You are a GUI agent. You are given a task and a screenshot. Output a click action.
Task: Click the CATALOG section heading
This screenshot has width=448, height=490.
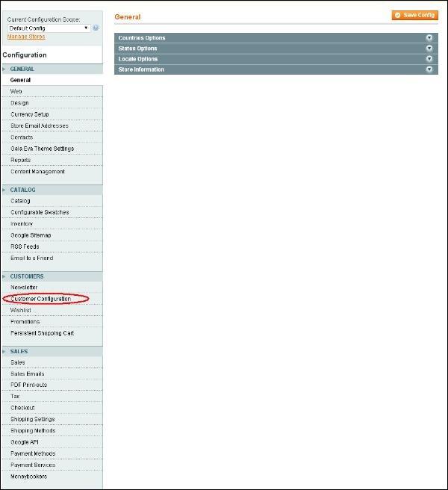(23, 190)
